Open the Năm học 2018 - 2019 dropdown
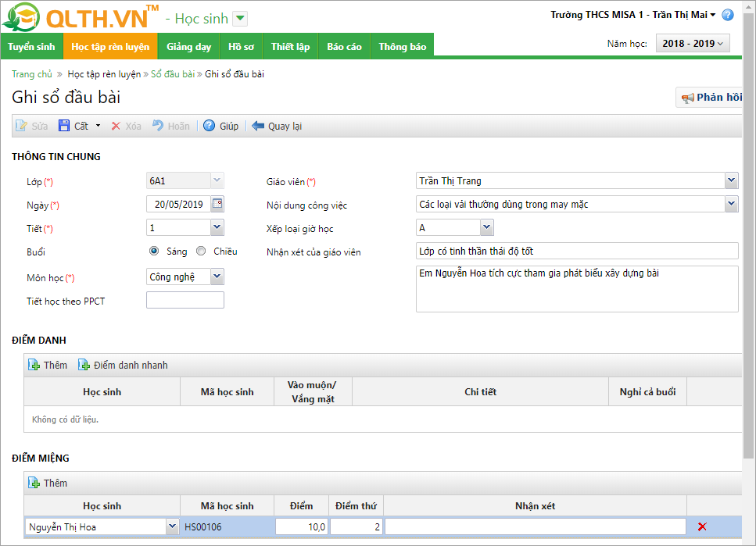This screenshot has width=756, height=546. point(693,44)
